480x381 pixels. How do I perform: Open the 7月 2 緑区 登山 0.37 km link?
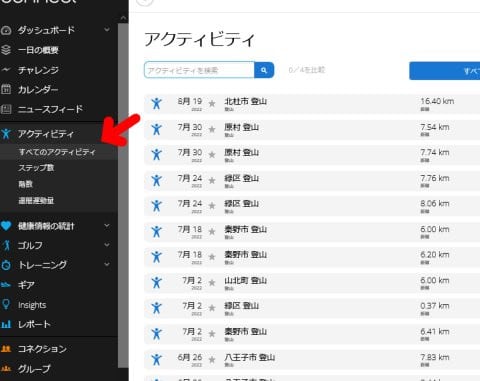(x=241, y=306)
